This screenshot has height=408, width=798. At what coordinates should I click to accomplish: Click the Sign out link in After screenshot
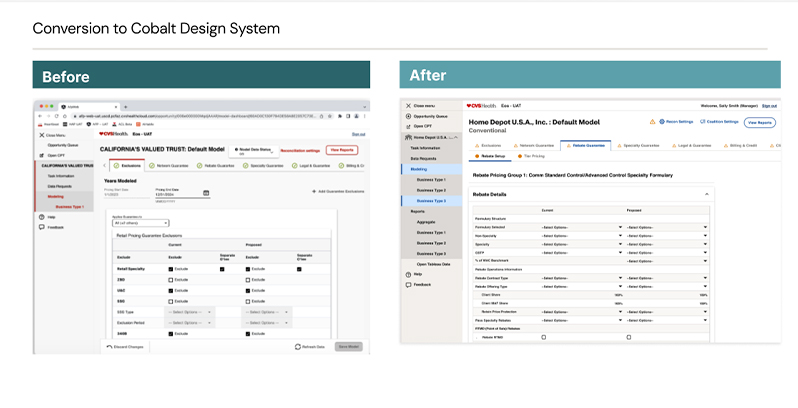769,106
